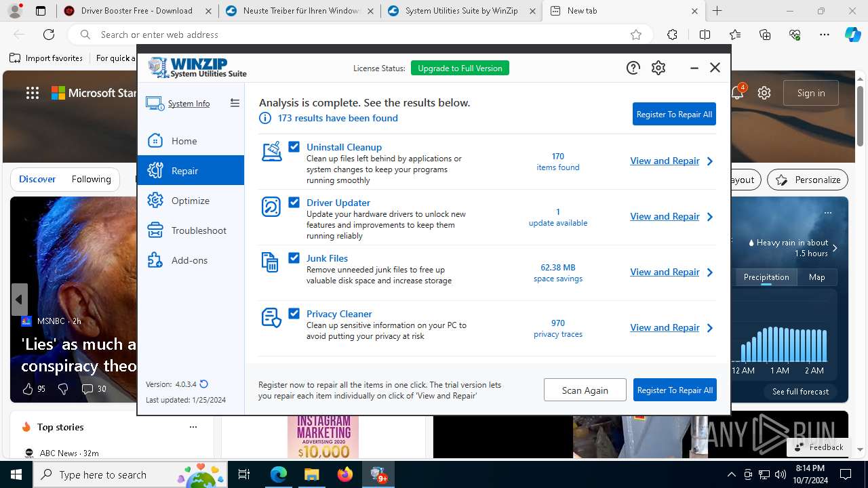
Task: Collapse sidebar with hamburger menu icon
Action: click(x=235, y=103)
